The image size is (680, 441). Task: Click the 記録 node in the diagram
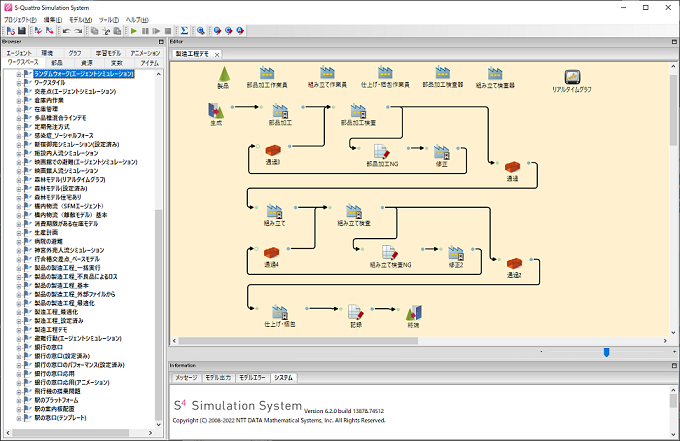(x=355, y=313)
